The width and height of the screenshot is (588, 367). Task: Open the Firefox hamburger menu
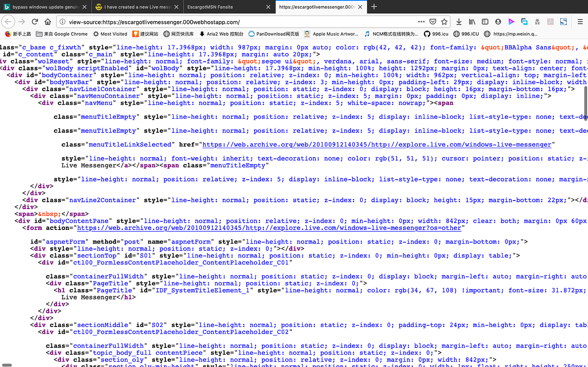click(580, 22)
